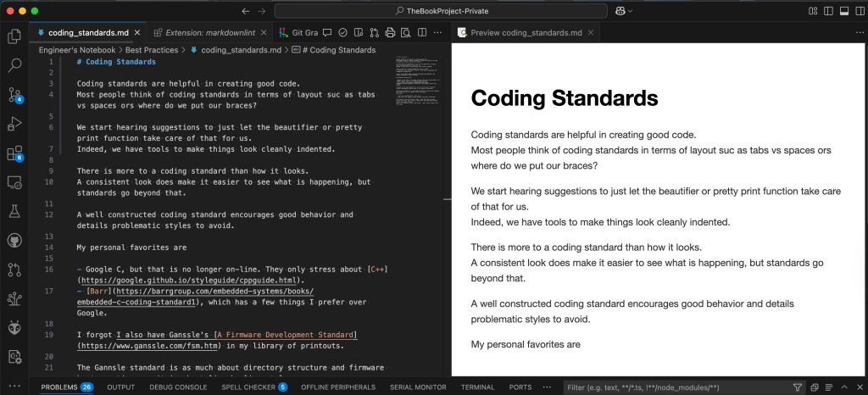Click the Problems filter text field
The width and height of the screenshot is (868, 395).
[674, 387]
